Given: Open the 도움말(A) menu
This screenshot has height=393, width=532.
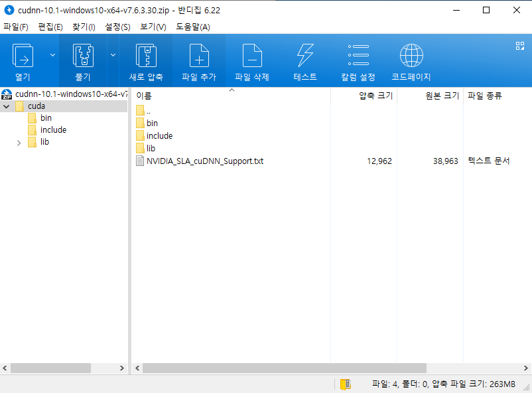Looking at the screenshot, I should click(x=193, y=27).
